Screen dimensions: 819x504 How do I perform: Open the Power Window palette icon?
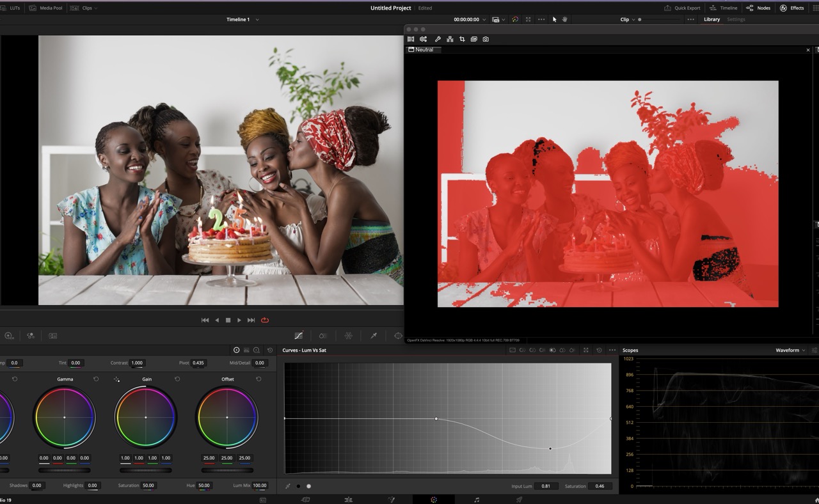pos(398,336)
